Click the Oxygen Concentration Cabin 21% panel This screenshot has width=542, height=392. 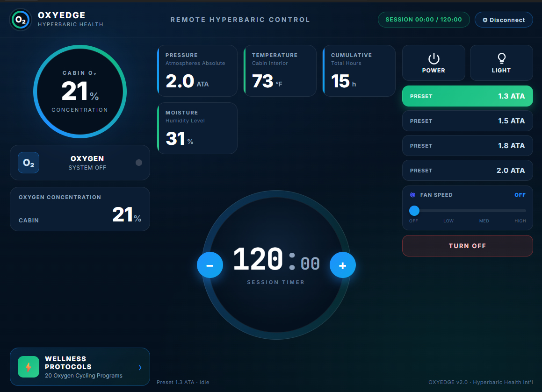(x=80, y=209)
